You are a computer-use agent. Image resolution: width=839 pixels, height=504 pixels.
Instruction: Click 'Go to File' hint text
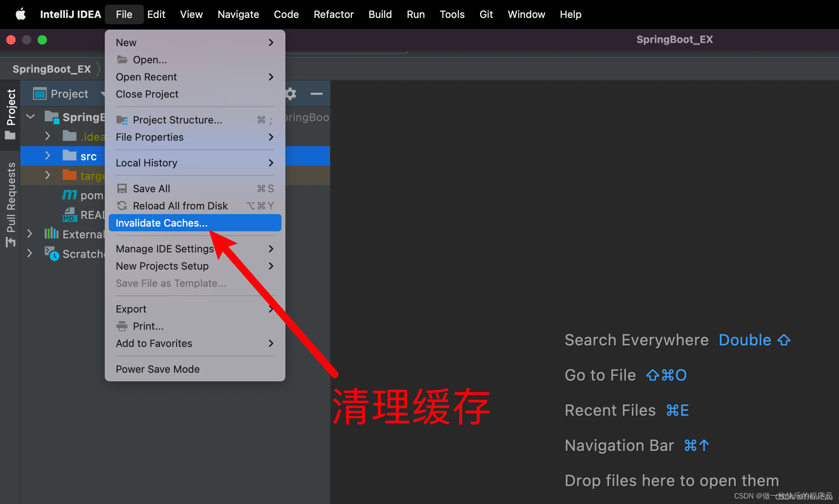point(600,375)
